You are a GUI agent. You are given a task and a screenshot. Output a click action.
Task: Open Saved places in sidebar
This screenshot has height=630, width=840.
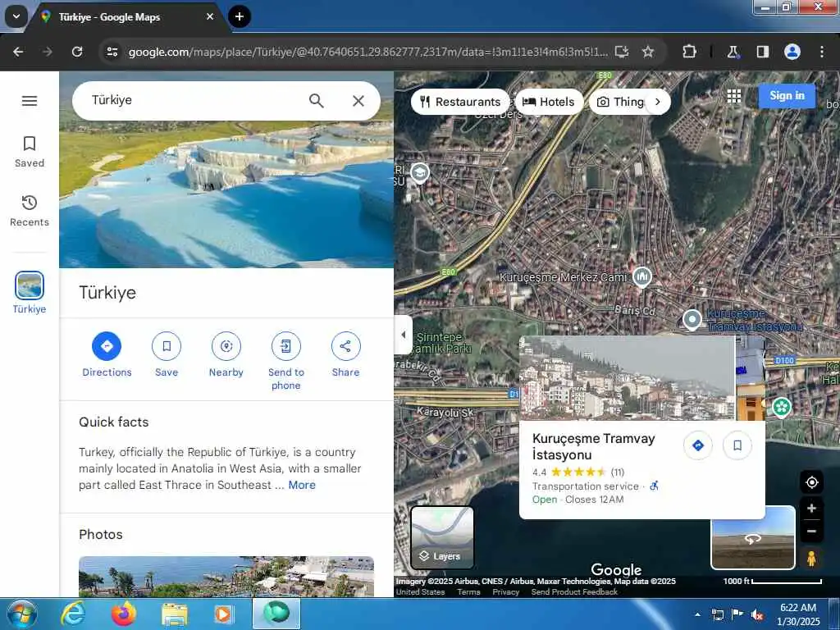pyautogui.click(x=30, y=152)
